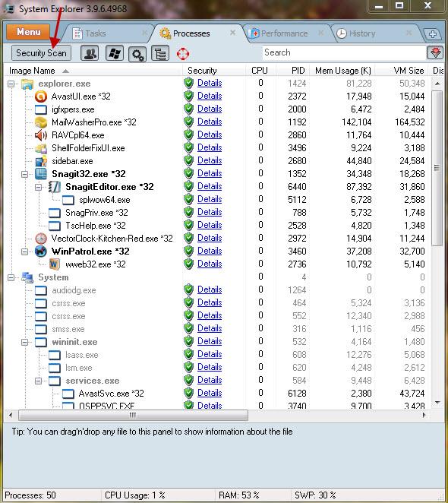Click the RAVCpl64.exe speaker icon
Screen dimensions: 448x503
[x=41, y=135]
